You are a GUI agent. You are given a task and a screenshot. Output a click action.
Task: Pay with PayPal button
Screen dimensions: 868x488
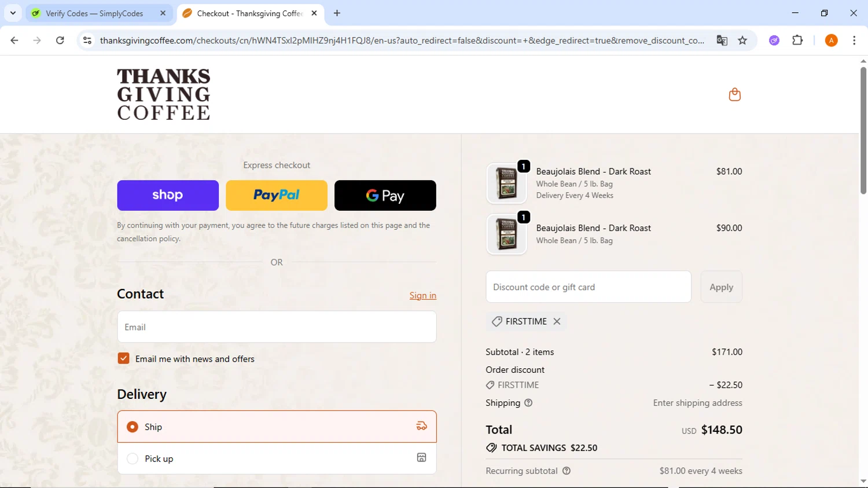tap(277, 195)
